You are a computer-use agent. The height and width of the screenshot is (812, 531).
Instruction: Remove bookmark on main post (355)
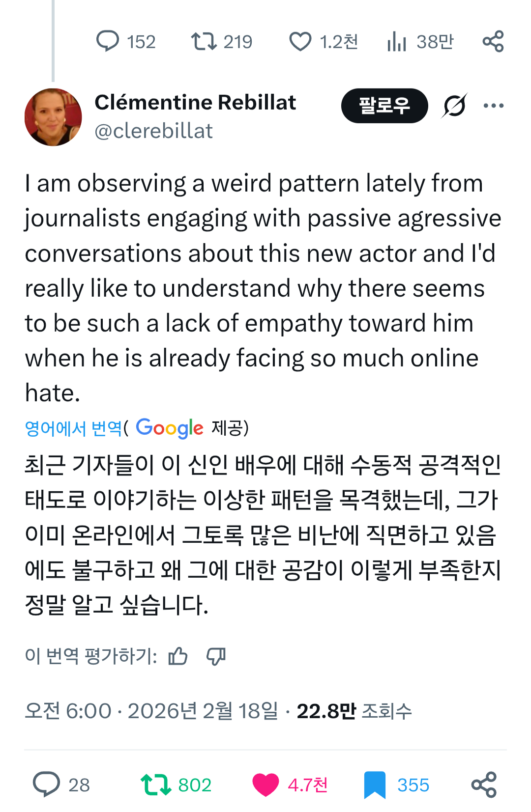point(375,784)
